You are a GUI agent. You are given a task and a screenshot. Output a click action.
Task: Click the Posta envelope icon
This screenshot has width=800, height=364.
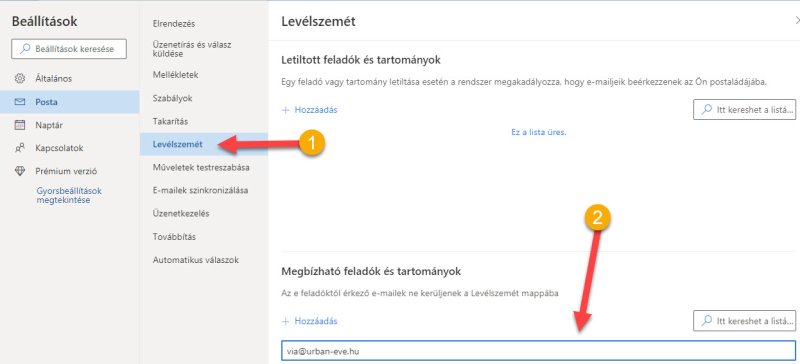click(x=20, y=102)
